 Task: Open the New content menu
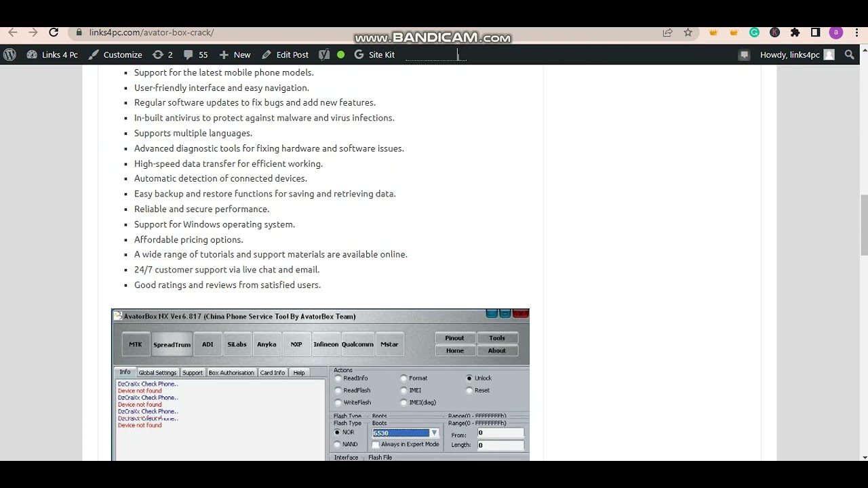tap(235, 55)
